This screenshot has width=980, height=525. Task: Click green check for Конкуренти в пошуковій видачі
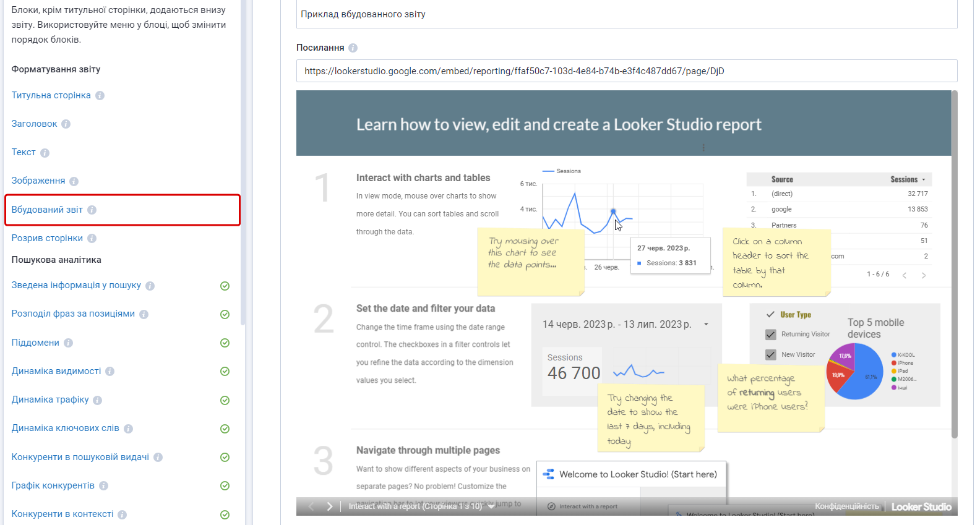225,458
